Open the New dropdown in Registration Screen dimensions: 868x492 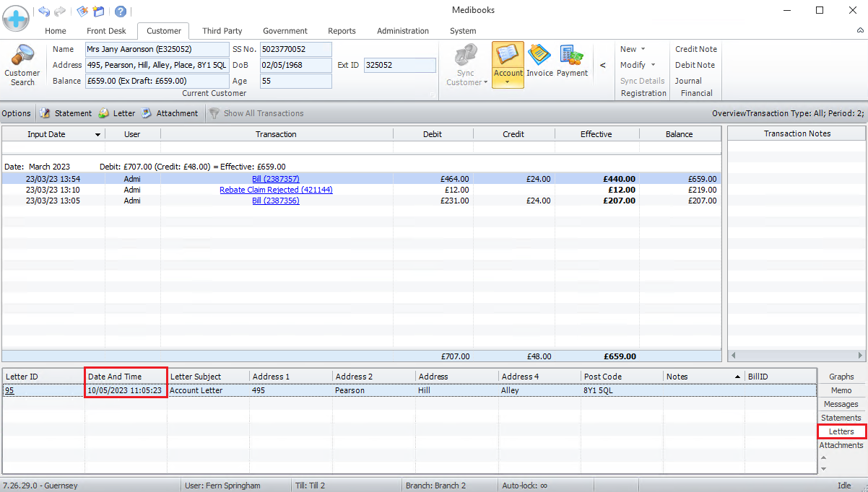633,49
